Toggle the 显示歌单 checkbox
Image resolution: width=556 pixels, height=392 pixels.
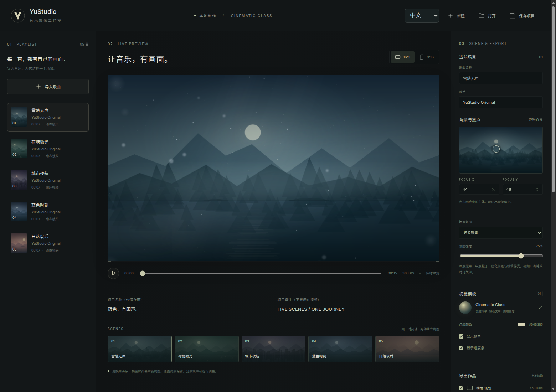click(461, 336)
